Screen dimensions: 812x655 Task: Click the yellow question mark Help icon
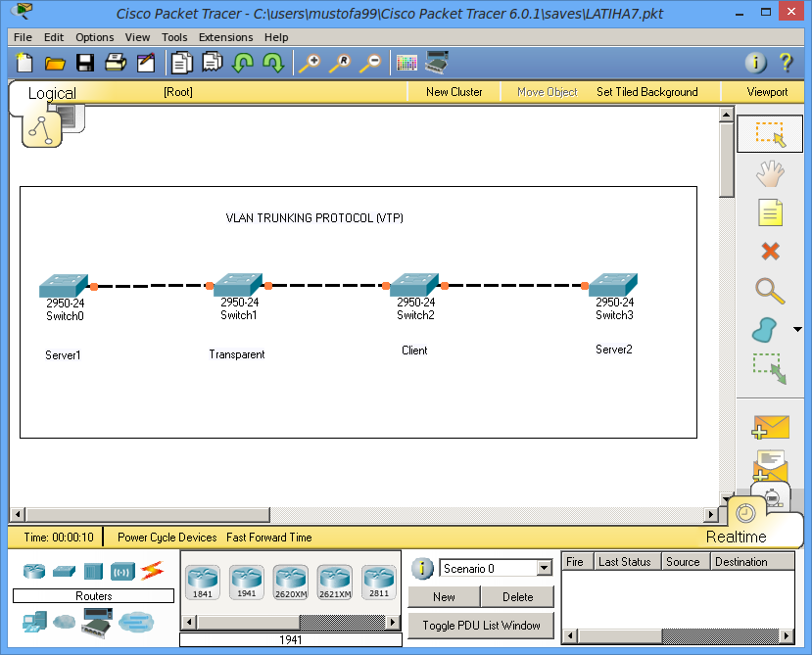click(787, 63)
